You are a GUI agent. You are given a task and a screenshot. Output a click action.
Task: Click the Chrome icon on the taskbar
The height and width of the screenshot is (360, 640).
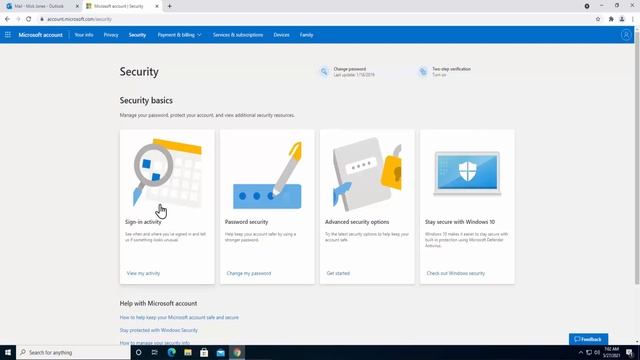tap(237, 352)
